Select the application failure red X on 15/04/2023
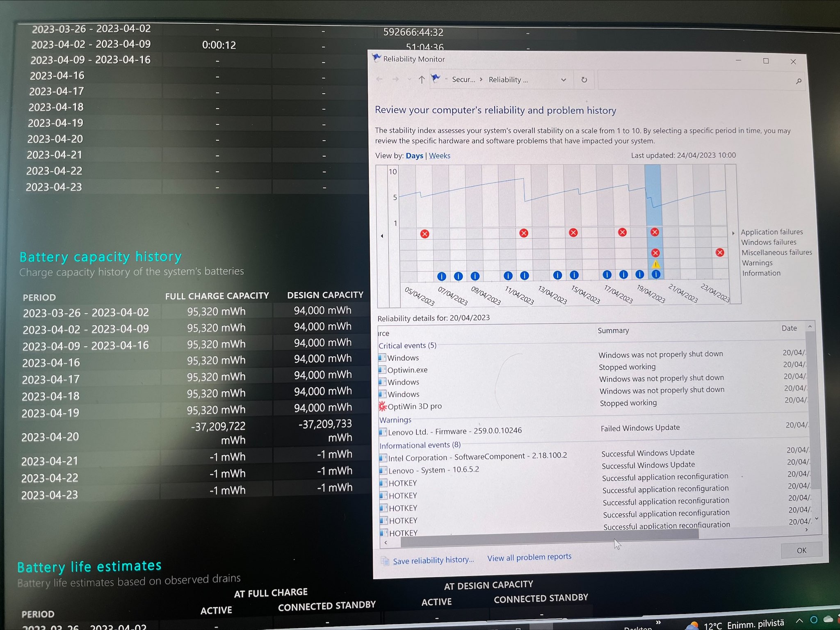Image resolution: width=840 pixels, height=630 pixels. click(573, 233)
